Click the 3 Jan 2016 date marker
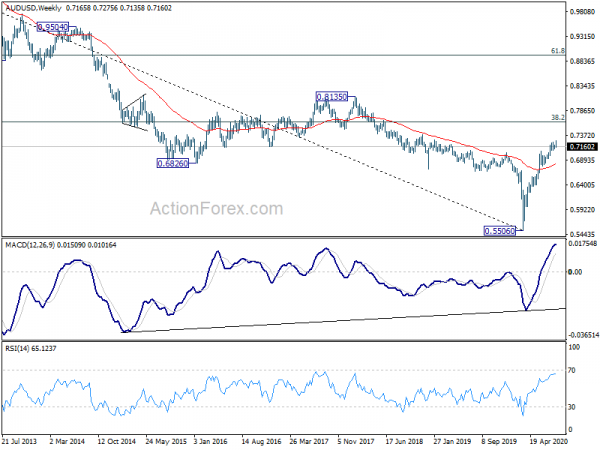Image resolution: width=600 pixels, height=450 pixels. [210, 441]
